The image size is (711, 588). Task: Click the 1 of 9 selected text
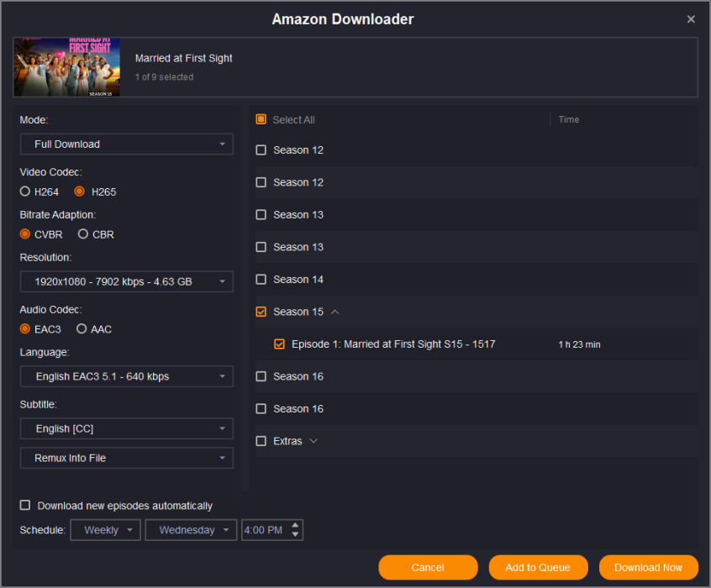pyautogui.click(x=164, y=77)
